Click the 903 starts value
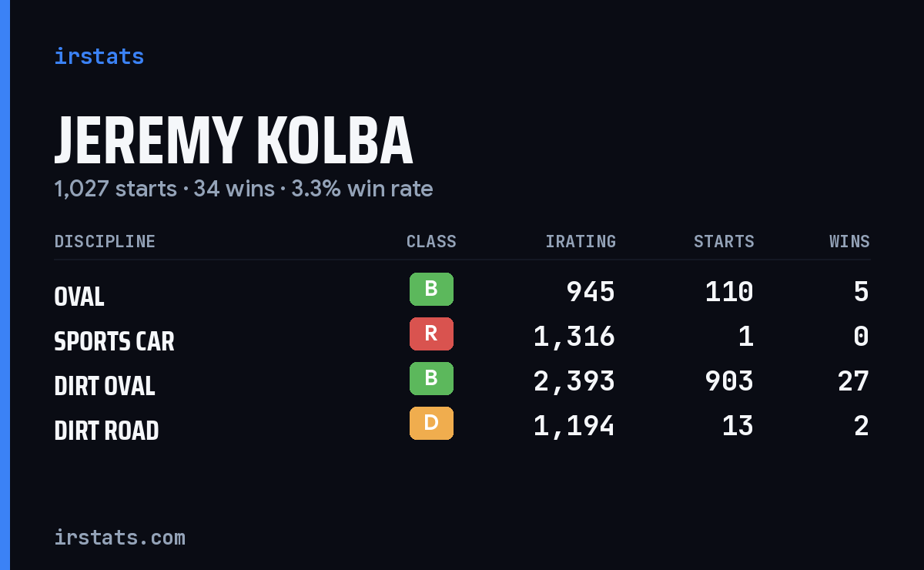The image size is (924, 570). tap(729, 381)
